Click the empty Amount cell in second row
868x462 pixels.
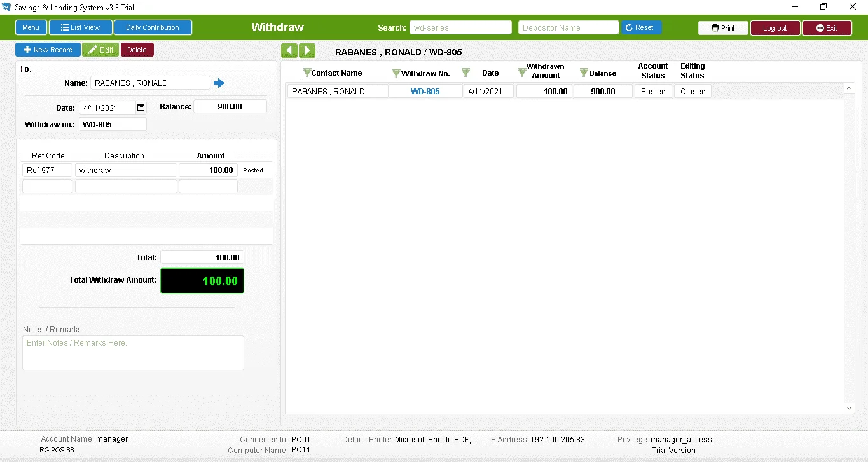coord(208,186)
